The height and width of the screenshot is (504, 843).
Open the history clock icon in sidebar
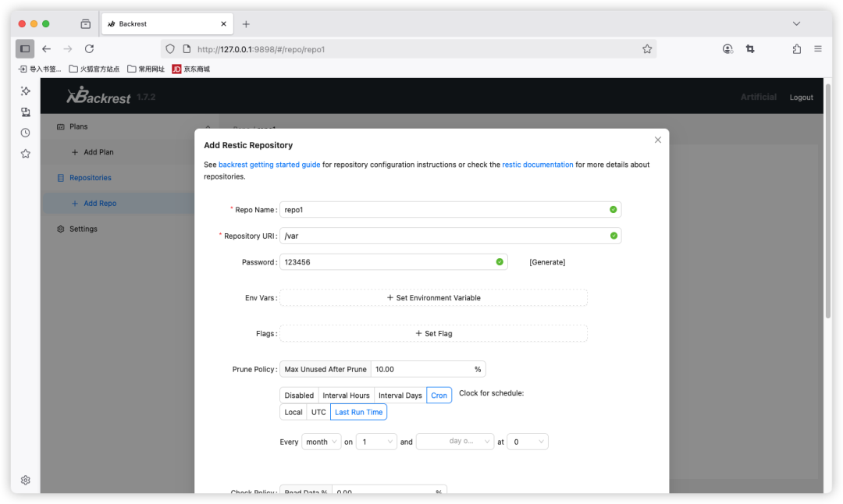point(25,133)
